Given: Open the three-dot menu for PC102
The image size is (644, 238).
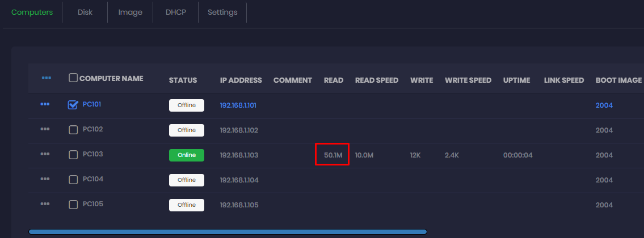Looking at the screenshot, I should click(45, 130).
